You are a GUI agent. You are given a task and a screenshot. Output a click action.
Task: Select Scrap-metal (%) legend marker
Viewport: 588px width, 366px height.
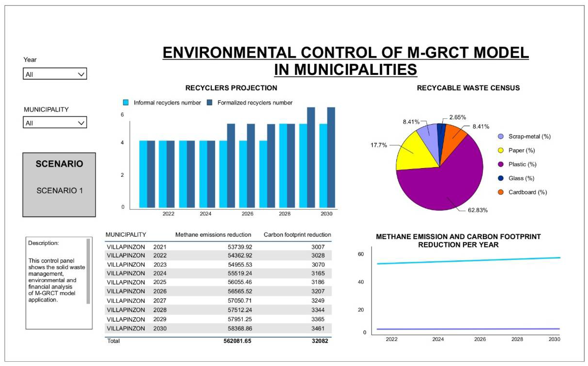pos(501,137)
